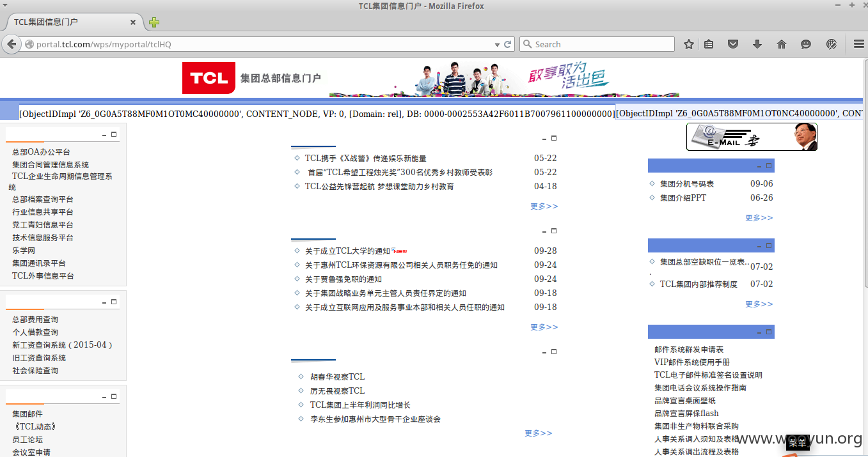
Task: Maximize the portlet containing 集团分机号码表
Action: (769, 166)
